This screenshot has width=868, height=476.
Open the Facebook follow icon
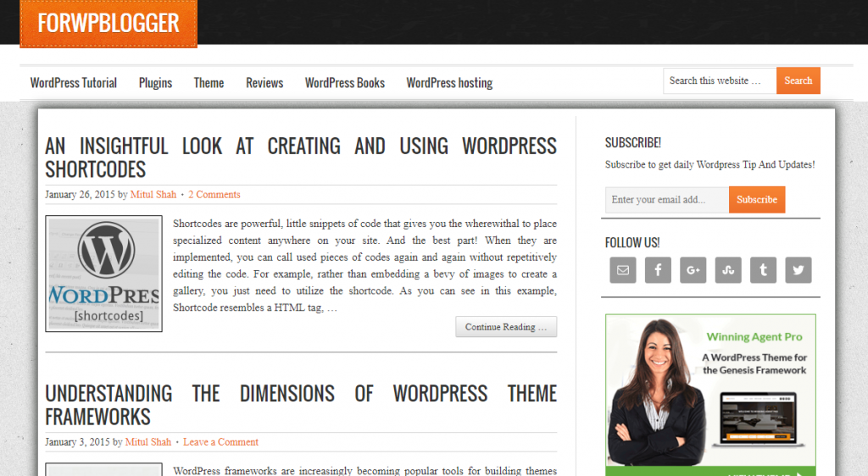pos(658,270)
